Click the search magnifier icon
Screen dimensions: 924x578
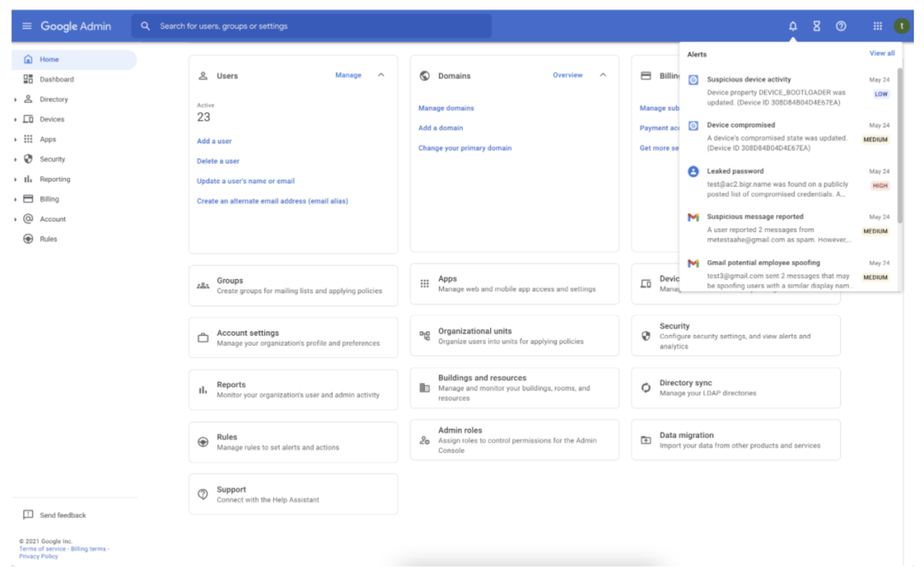pyautogui.click(x=145, y=26)
